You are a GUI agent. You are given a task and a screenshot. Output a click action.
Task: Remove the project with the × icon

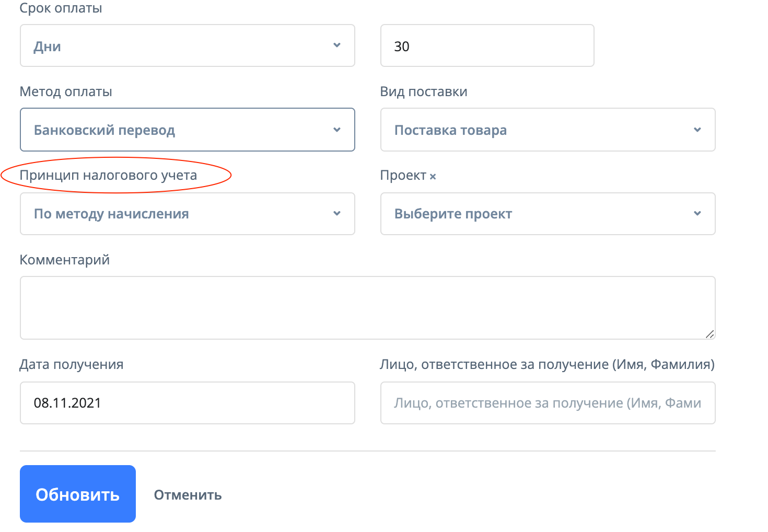pos(433,177)
